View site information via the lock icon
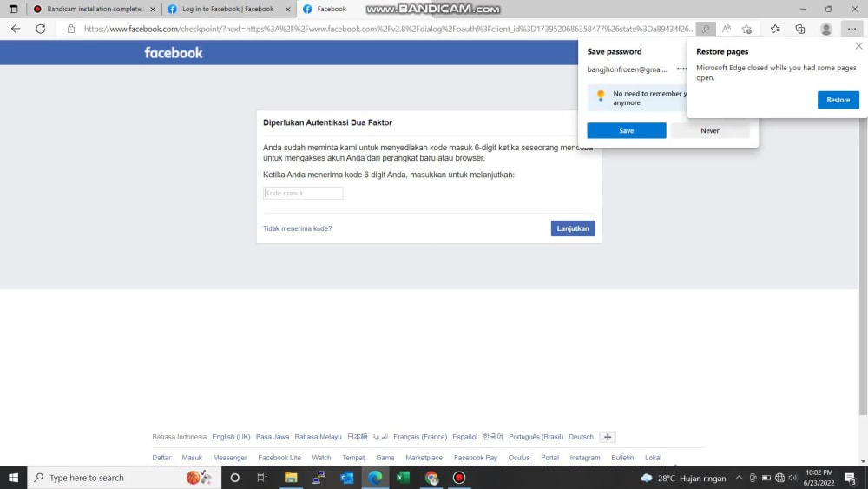 pyautogui.click(x=71, y=29)
